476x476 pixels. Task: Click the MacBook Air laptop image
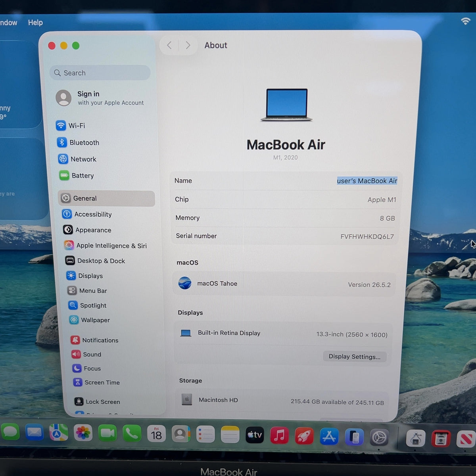point(287,105)
